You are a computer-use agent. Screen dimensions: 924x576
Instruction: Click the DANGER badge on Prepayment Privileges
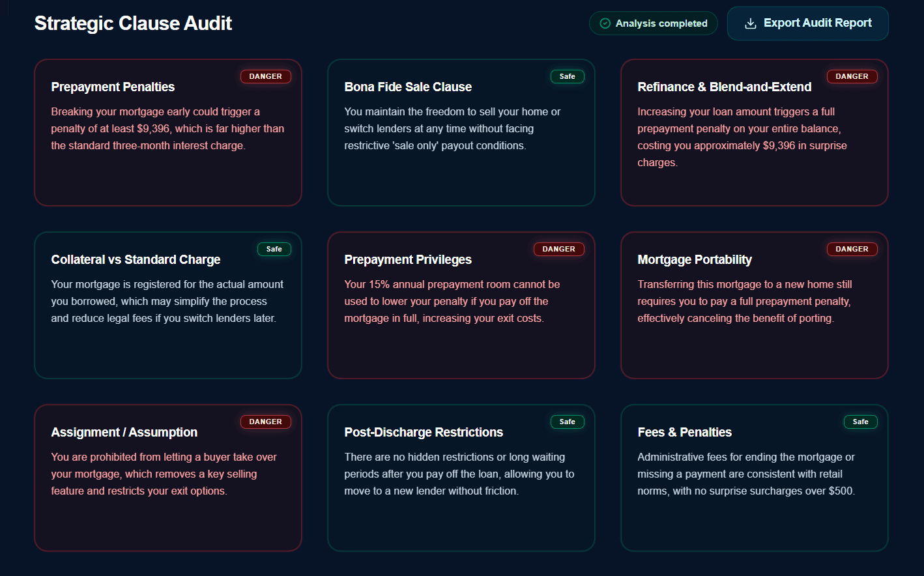click(559, 249)
